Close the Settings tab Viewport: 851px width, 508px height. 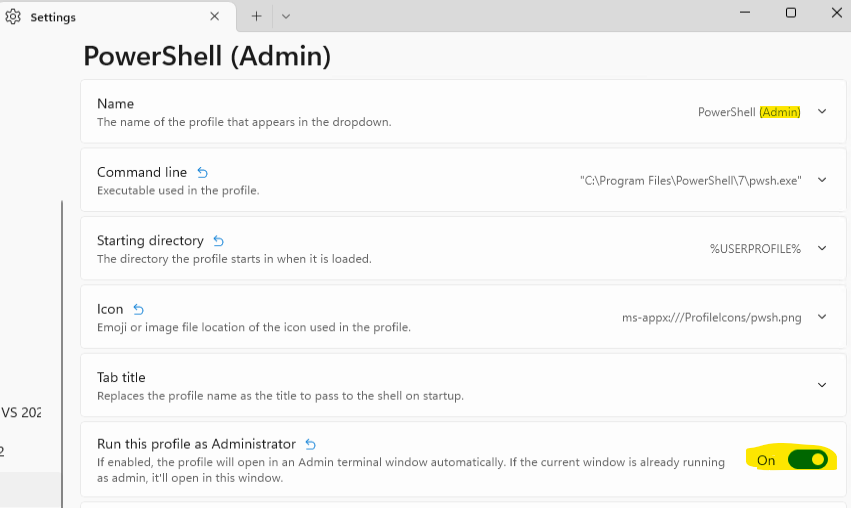[214, 16]
